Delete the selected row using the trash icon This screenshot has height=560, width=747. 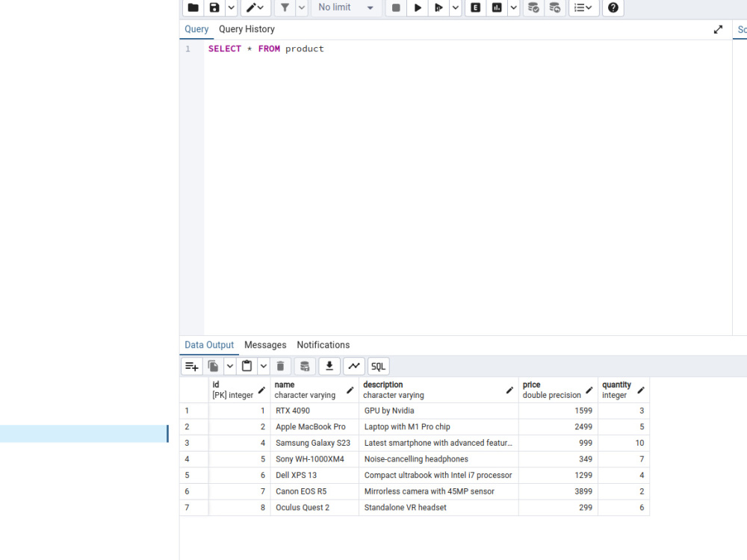[280, 366]
